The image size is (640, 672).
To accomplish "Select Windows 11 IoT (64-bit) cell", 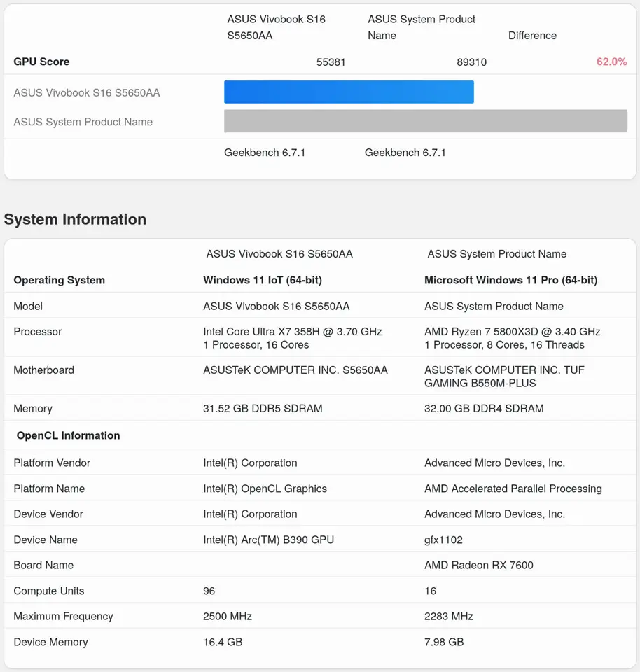I will coord(263,280).
